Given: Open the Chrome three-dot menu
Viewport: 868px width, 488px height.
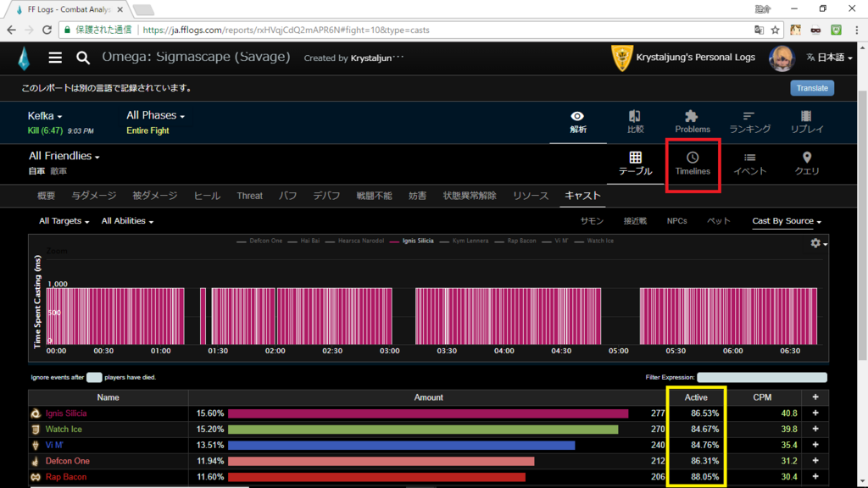Looking at the screenshot, I should pyautogui.click(x=856, y=30).
